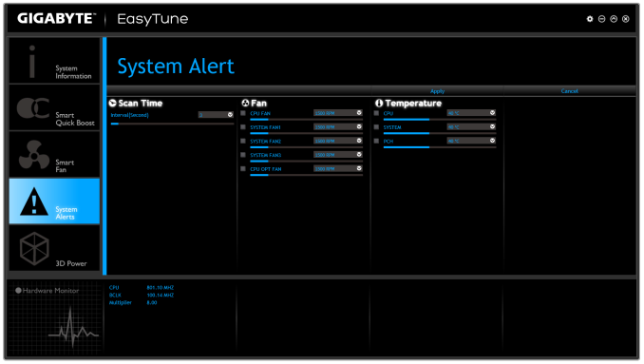Open the SYSTEM FAN3 RPM dropdown
Screen dimensions: 644x364
(338, 155)
